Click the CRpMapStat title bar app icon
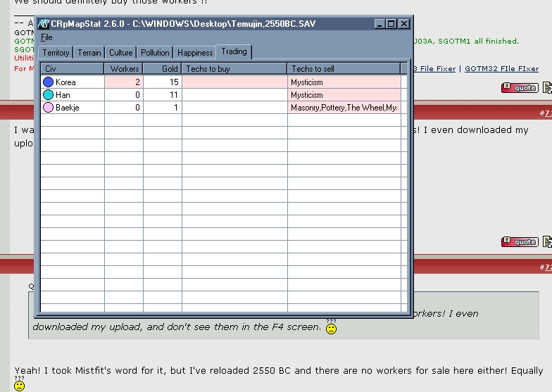Viewport: 552px width, 392px height. 43,24
